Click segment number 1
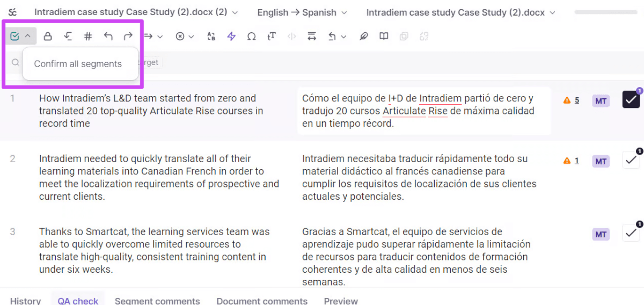 click(12, 98)
